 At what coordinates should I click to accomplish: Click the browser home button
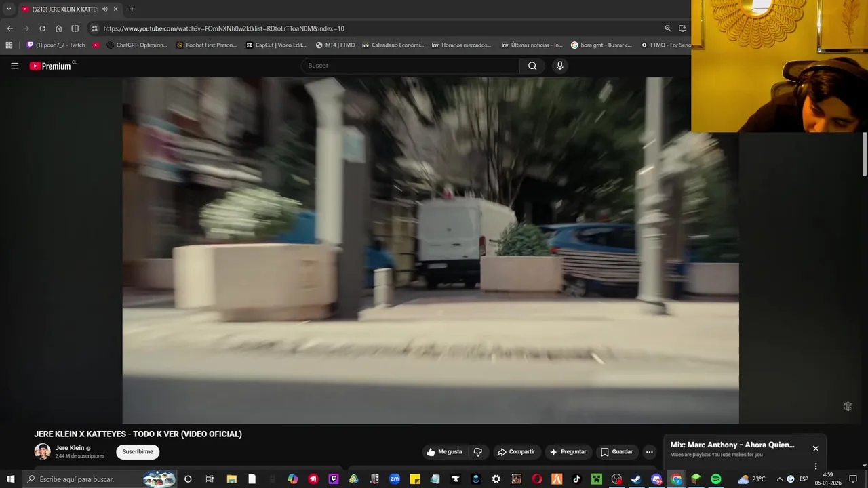58,28
